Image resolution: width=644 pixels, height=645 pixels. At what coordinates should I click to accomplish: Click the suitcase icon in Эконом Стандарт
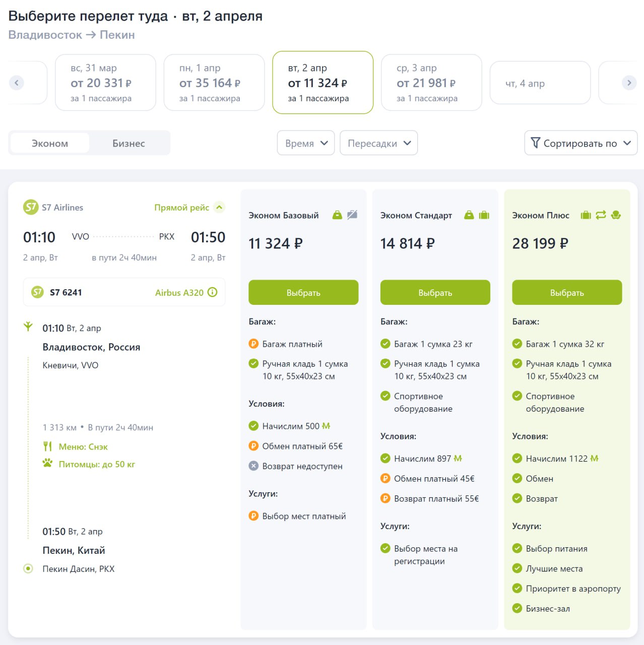click(484, 215)
